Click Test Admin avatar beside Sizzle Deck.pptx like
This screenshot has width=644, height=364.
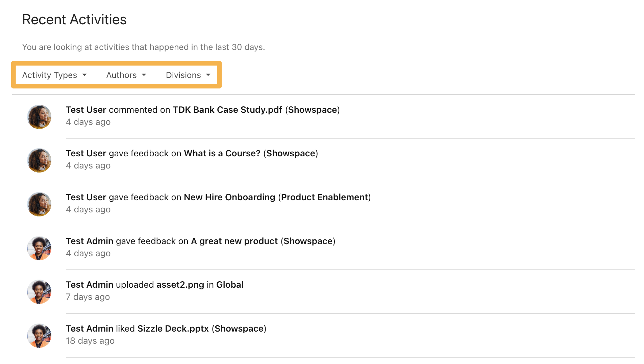[39, 336]
